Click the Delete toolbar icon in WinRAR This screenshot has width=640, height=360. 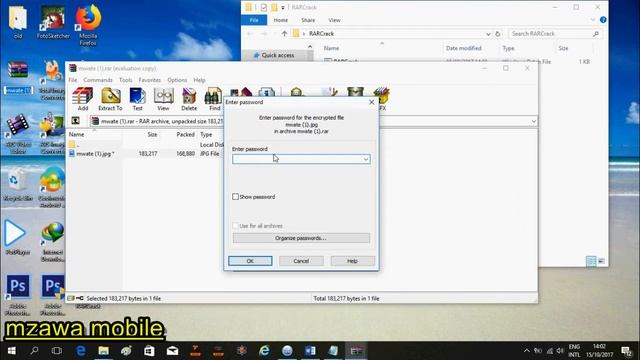pos(189,99)
